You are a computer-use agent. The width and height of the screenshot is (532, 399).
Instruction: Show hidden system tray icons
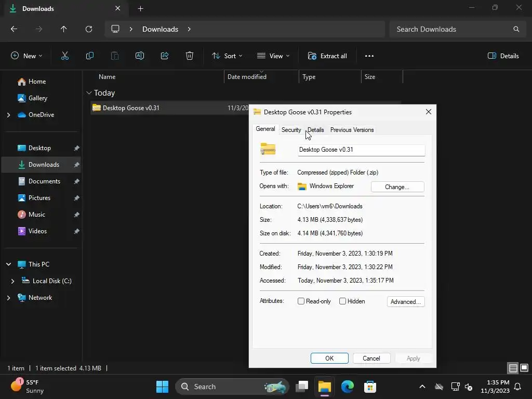(422, 387)
